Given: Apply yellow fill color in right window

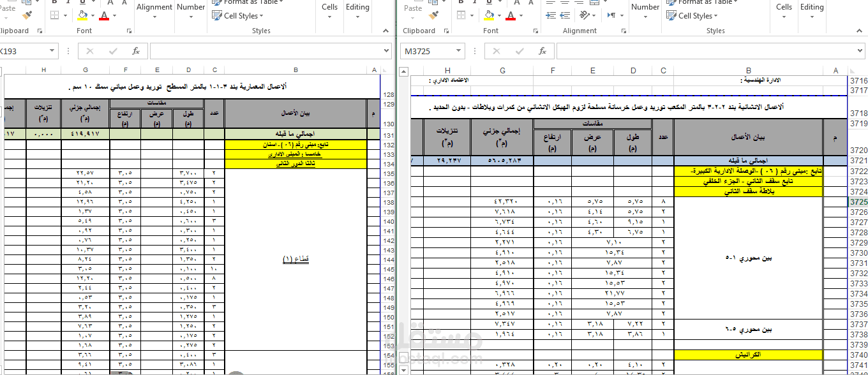Looking at the screenshot, I should [489, 15].
